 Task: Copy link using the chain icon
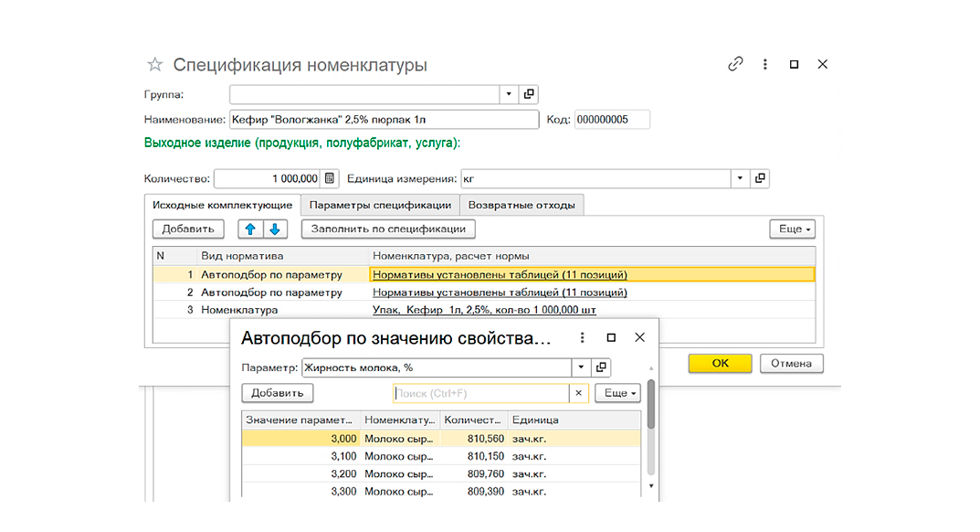pos(735,64)
